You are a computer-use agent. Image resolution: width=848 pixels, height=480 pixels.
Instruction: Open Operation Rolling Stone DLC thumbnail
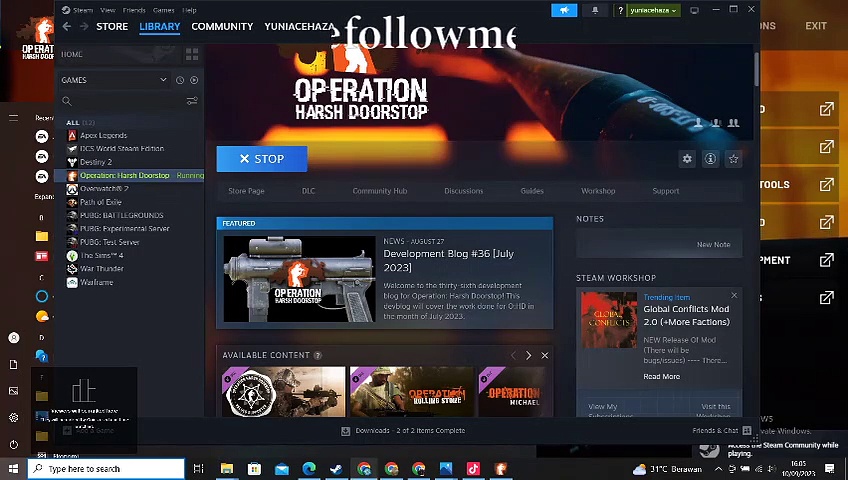tap(411, 392)
